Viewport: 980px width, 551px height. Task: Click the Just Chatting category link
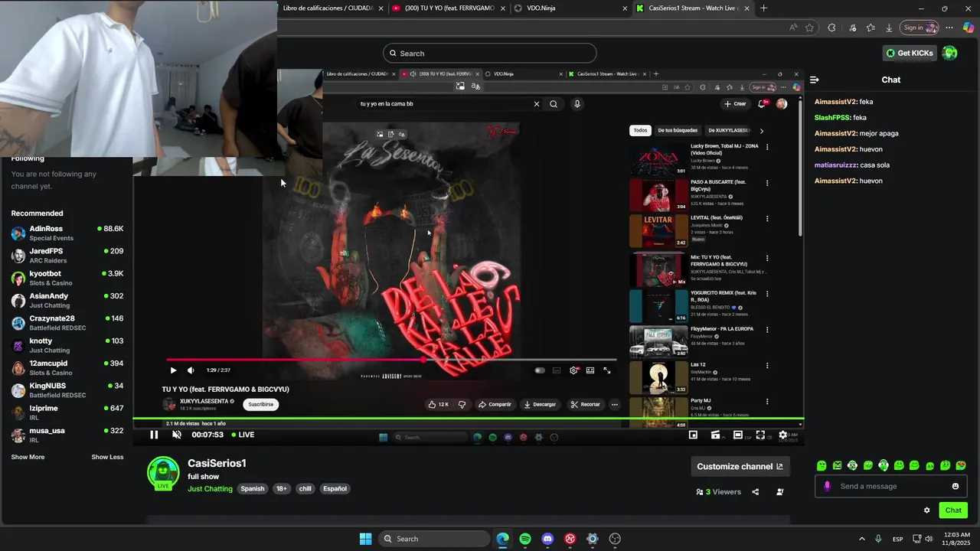click(210, 489)
